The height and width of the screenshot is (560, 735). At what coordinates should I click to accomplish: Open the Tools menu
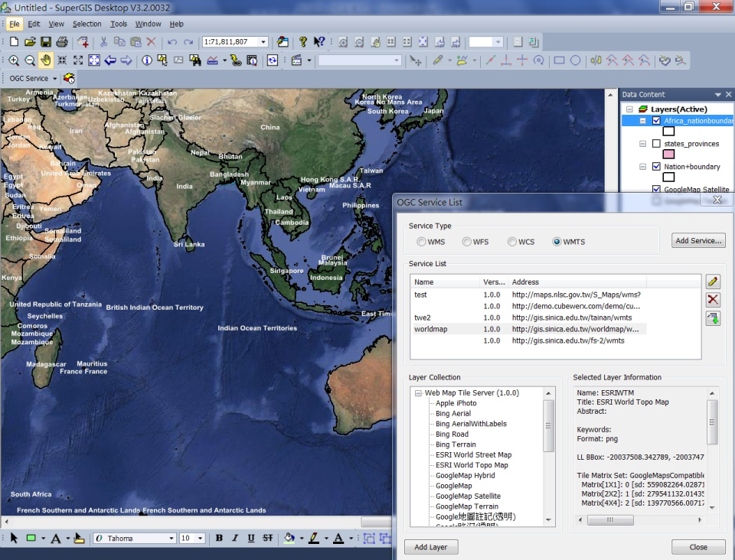point(119,23)
